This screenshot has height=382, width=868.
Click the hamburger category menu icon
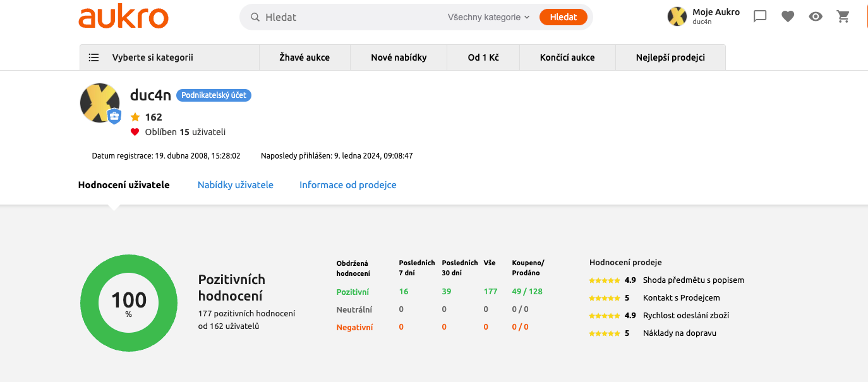point(93,57)
